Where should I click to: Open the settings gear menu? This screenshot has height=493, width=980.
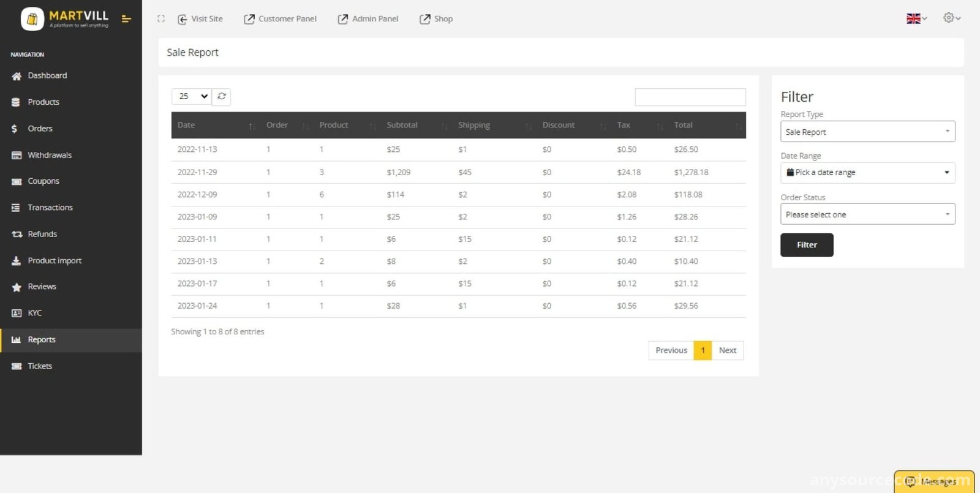952,18
